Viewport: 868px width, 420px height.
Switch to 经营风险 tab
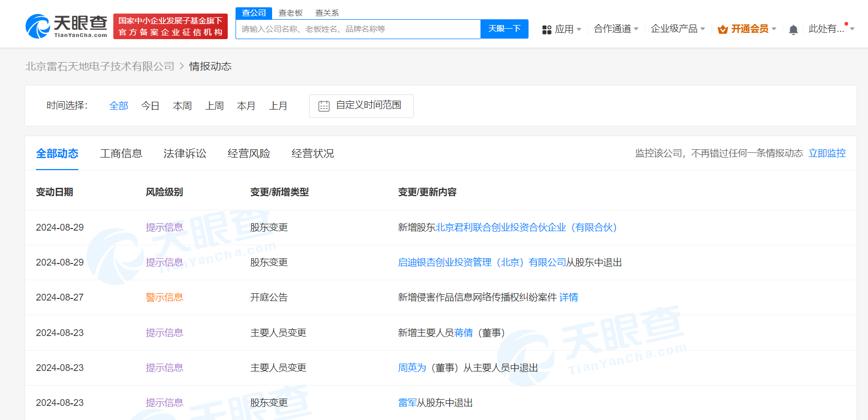click(249, 153)
